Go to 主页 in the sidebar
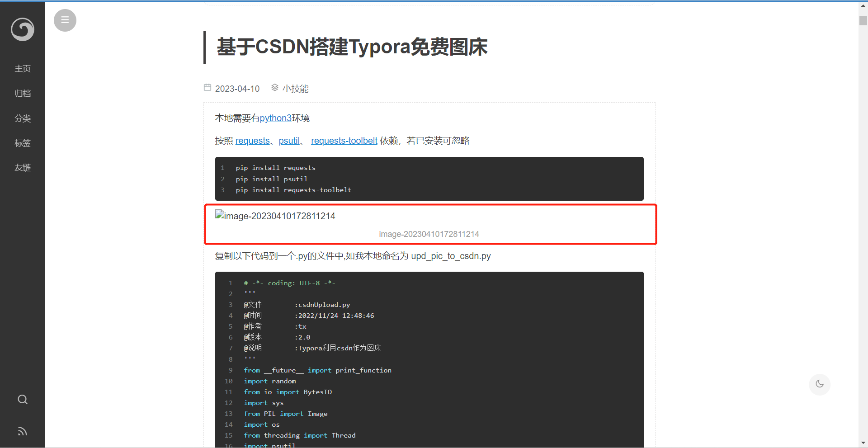This screenshot has width=868, height=448. [x=23, y=69]
